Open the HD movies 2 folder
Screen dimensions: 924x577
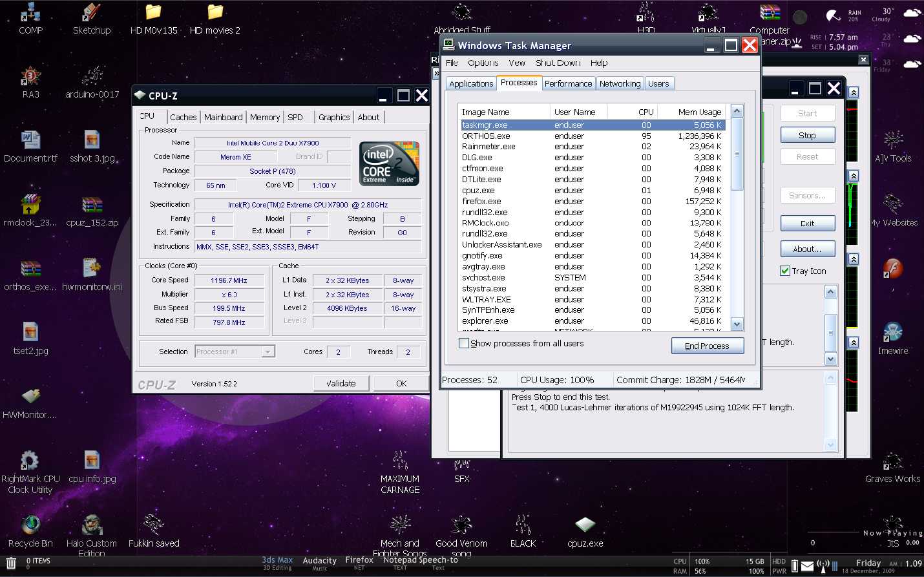pos(215,14)
